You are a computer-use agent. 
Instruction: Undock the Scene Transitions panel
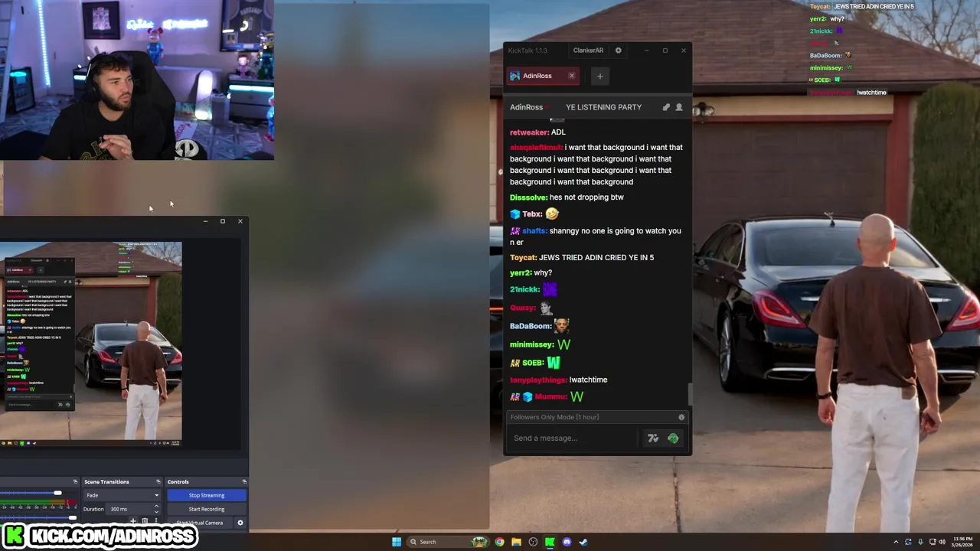tap(158, 481)
